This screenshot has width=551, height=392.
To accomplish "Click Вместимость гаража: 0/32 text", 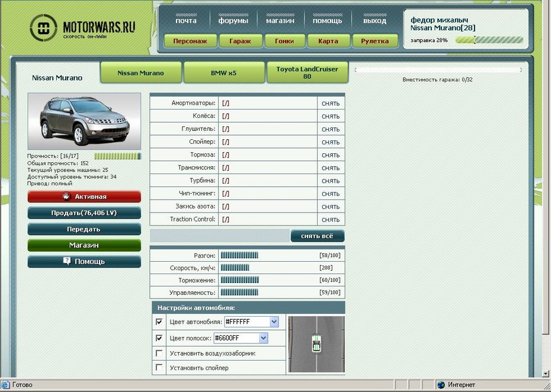I will [x=437, y=80].
